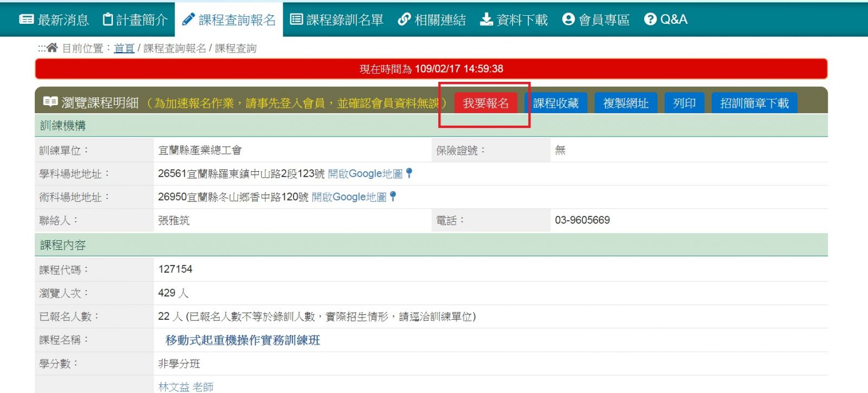The image size is (868, 393).
Task: Click the map pin beside 學科場地地址
Action: (x=409, y=173)
